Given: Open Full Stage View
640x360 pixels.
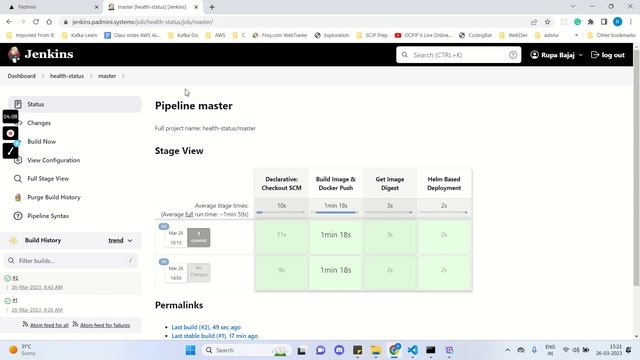Looking at the screenshot, I should coord(48,178).
